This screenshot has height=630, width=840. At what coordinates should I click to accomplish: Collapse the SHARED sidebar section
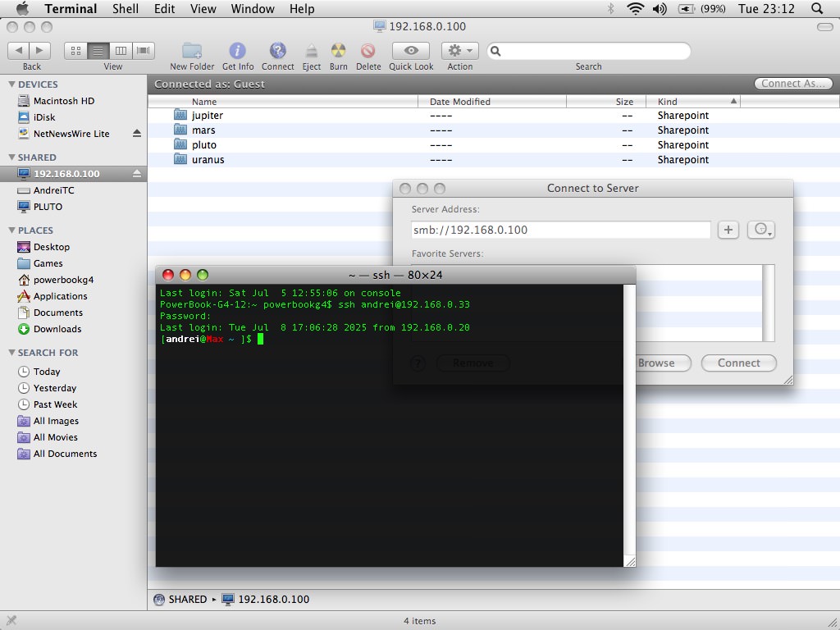click(x=11, y=157)
